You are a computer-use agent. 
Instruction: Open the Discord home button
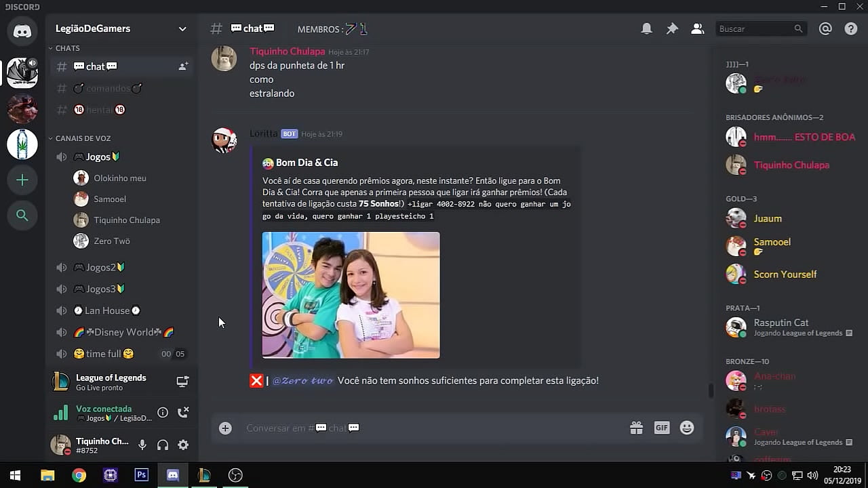pos(22,31)
